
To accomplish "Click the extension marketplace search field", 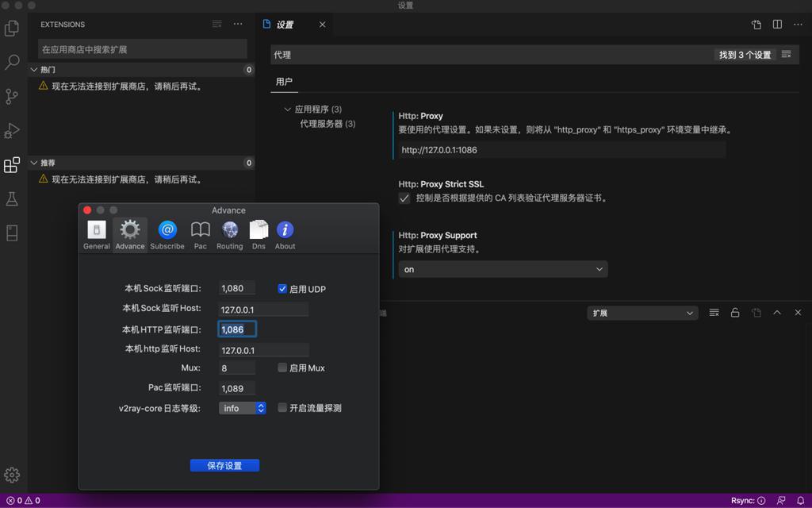I will 143,49.
